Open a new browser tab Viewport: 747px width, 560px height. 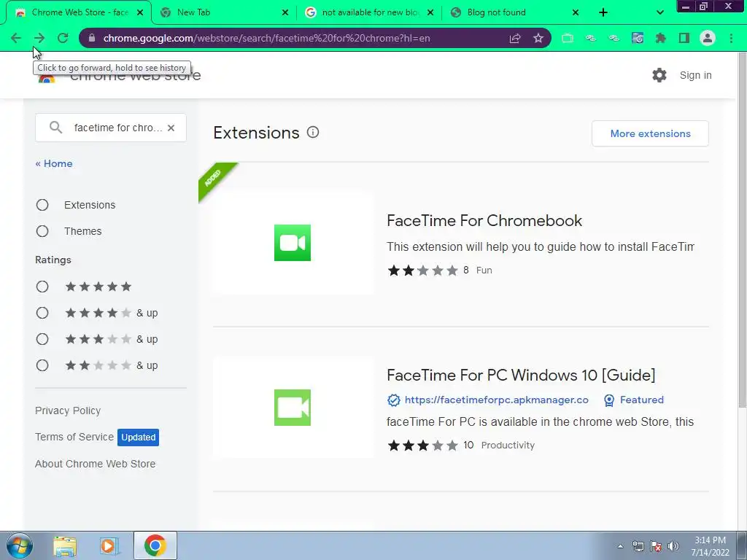coord(603,12)
